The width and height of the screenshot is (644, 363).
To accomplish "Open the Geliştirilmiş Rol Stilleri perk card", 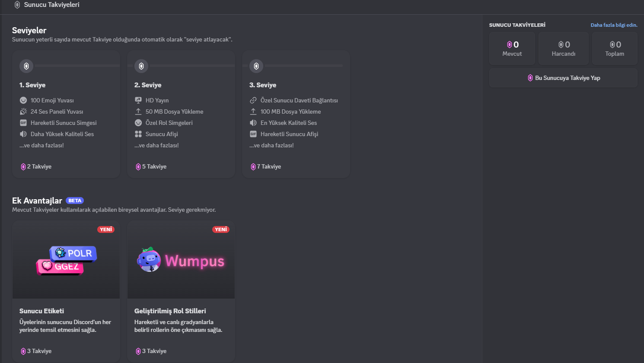I will (x=181, y=292).
